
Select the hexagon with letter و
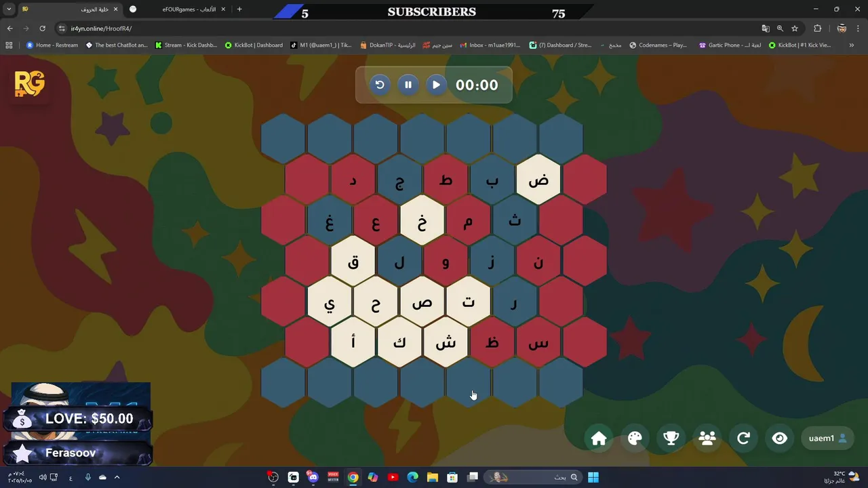click(x=446, y=262)
